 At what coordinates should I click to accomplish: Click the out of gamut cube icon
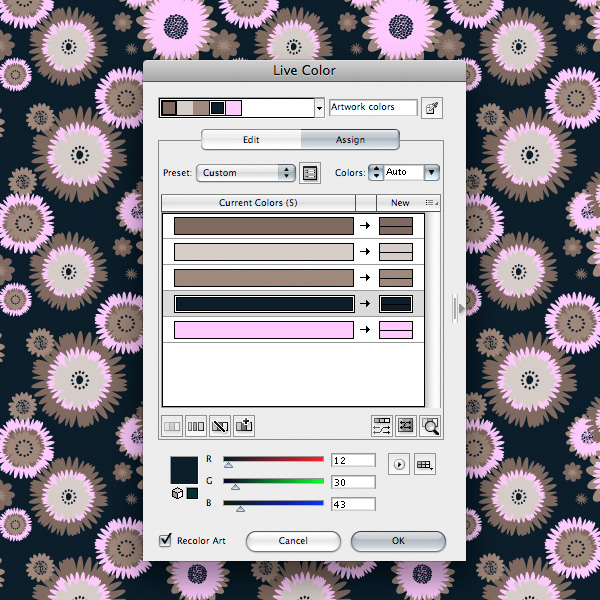click(x=177, y=493)
